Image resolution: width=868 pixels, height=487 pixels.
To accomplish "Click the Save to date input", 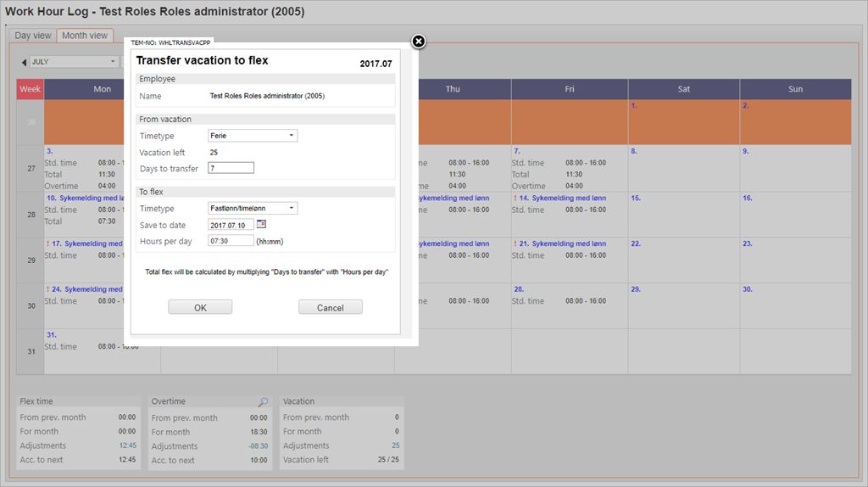I will pyautogui.click(x=231, y=225).
